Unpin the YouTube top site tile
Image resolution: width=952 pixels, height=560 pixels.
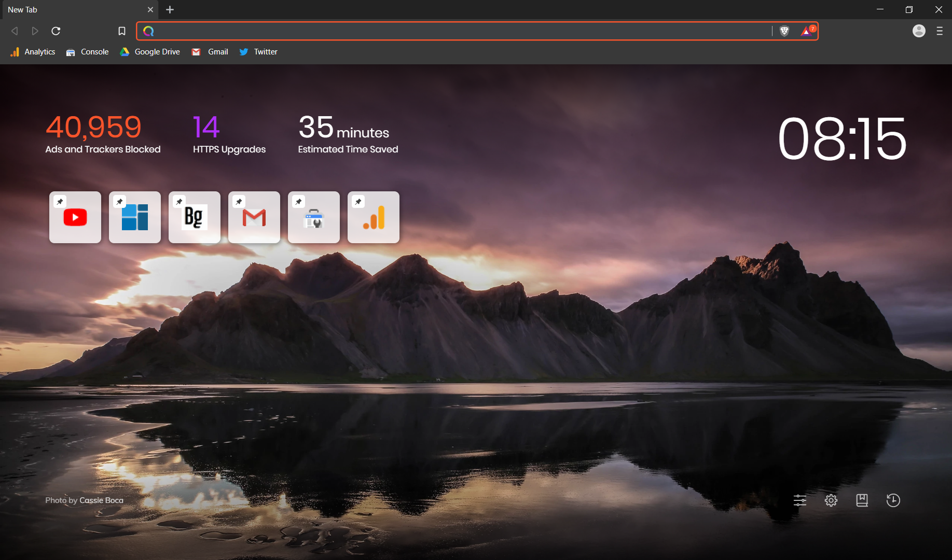click(60, 202)
